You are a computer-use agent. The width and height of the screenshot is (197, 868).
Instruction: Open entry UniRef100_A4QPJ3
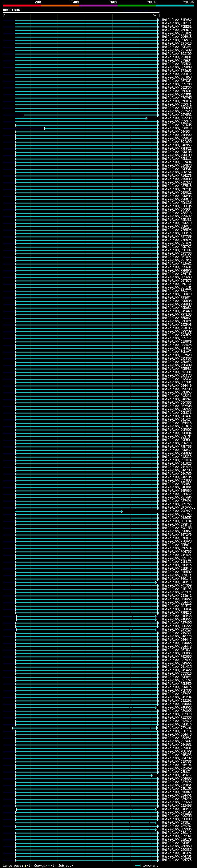[x=176, y=582]
